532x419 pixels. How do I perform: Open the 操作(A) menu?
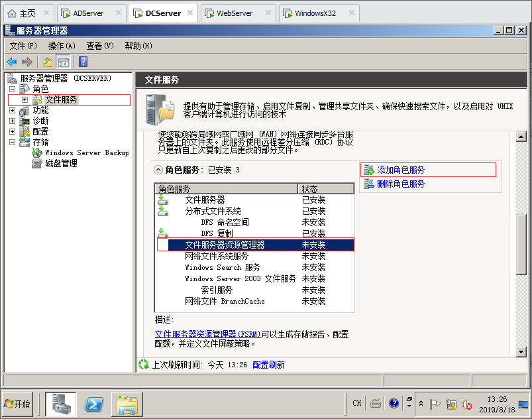[62, 46]
